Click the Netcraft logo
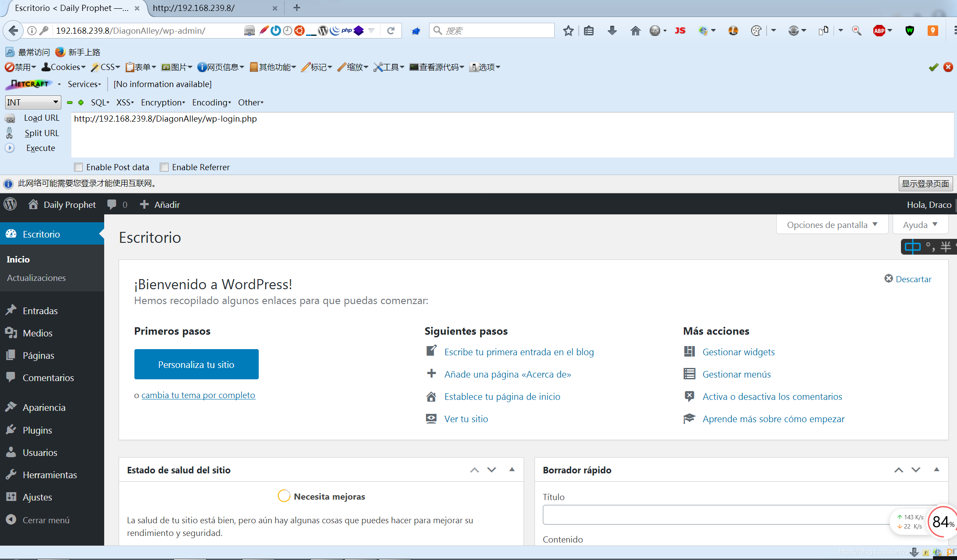 pyautogui.click(x=30, y=84)
